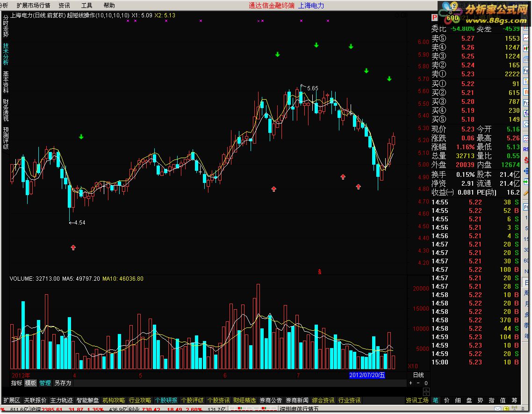The image size is (532, 414).
Task: Click the red $ marker on chart
Action: pyautogui.click(x=320, y=272)
